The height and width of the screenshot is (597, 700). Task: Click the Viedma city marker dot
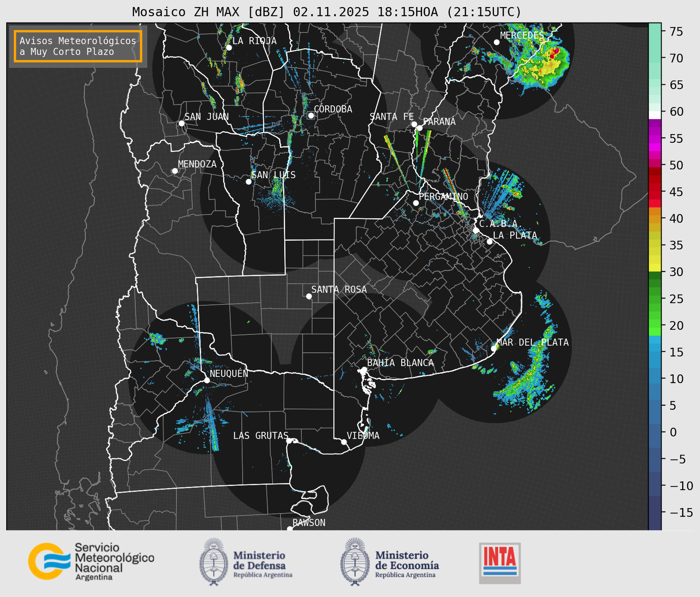344,442
